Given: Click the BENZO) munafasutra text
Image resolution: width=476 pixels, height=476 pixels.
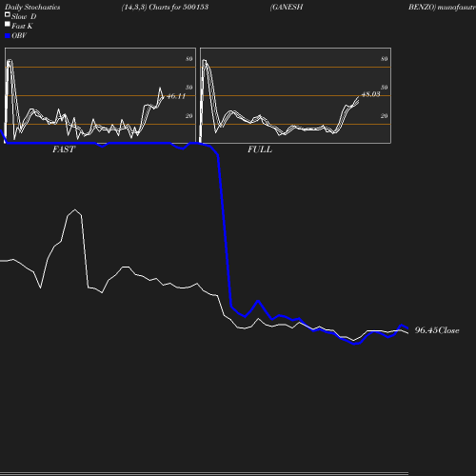Looking at the screenshot, I should (442, 7).
